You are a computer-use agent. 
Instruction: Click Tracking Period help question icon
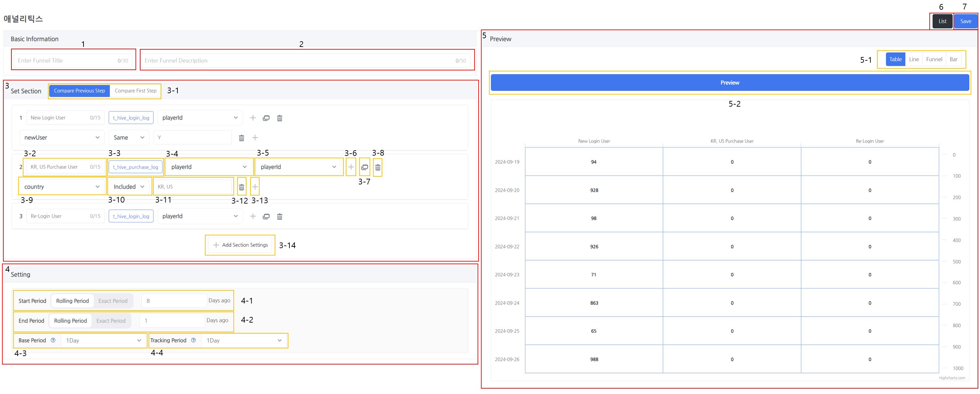[x=193, y=340]
